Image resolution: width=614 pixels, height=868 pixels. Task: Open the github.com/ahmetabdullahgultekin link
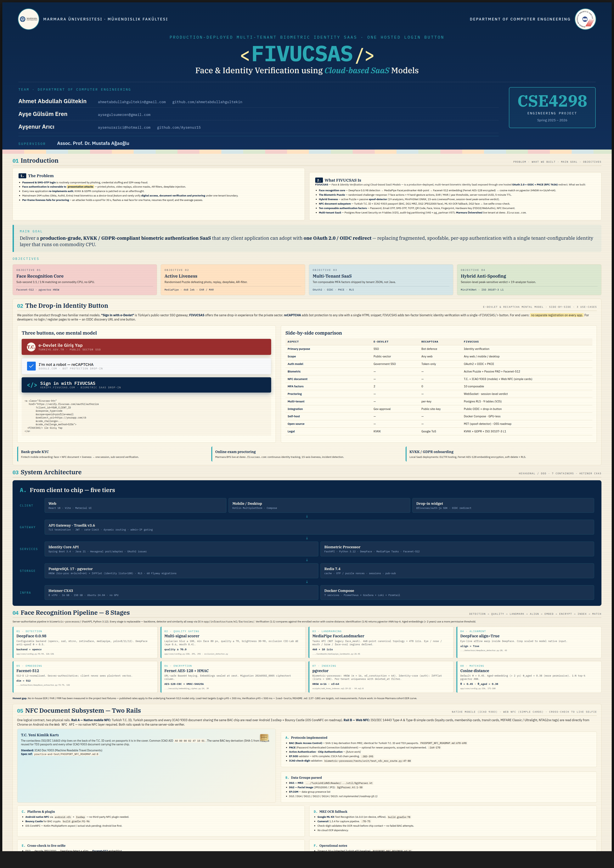coord(207,102)
